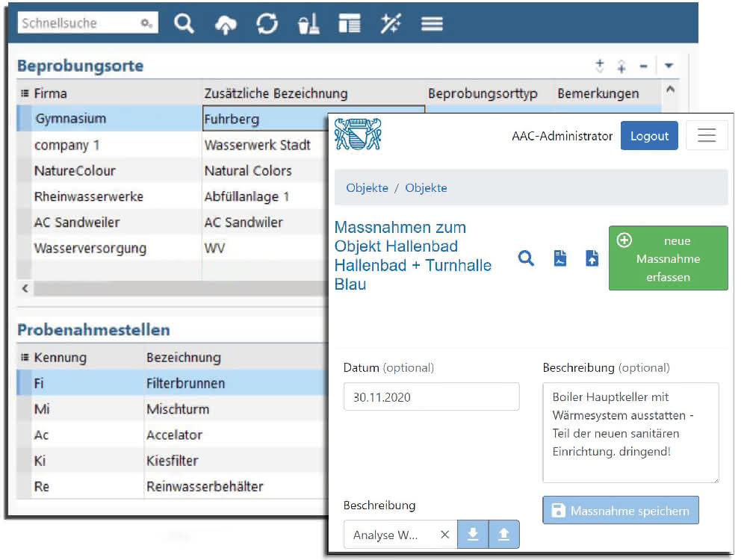
Task: Follow the first Objekte breadcrumb link
Action: point(368,187)
